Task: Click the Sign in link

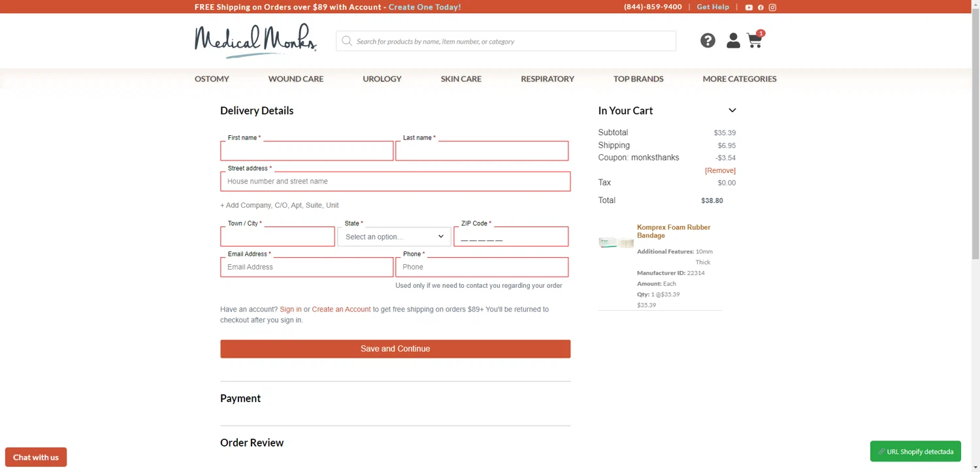Action: [291, 309]
